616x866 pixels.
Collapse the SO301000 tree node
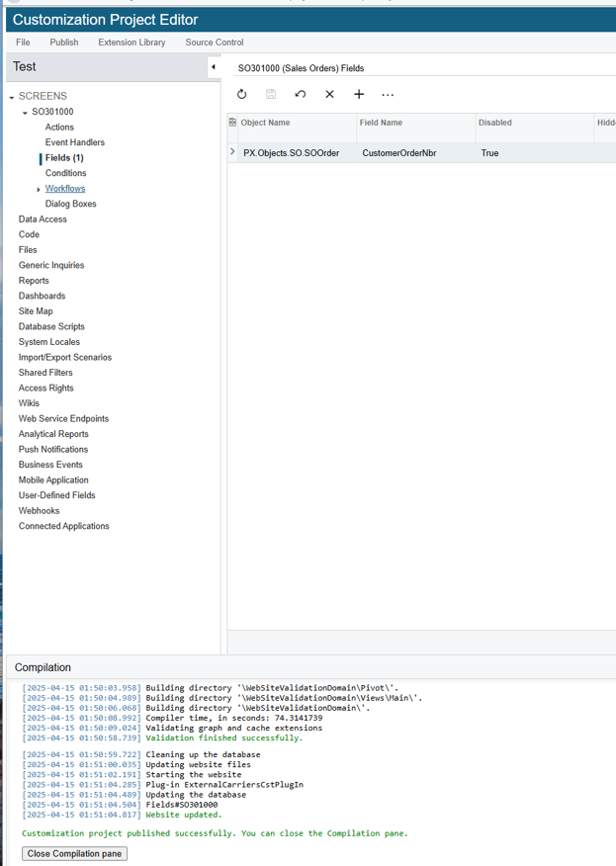pyautogui.click(x=25, y=113)
